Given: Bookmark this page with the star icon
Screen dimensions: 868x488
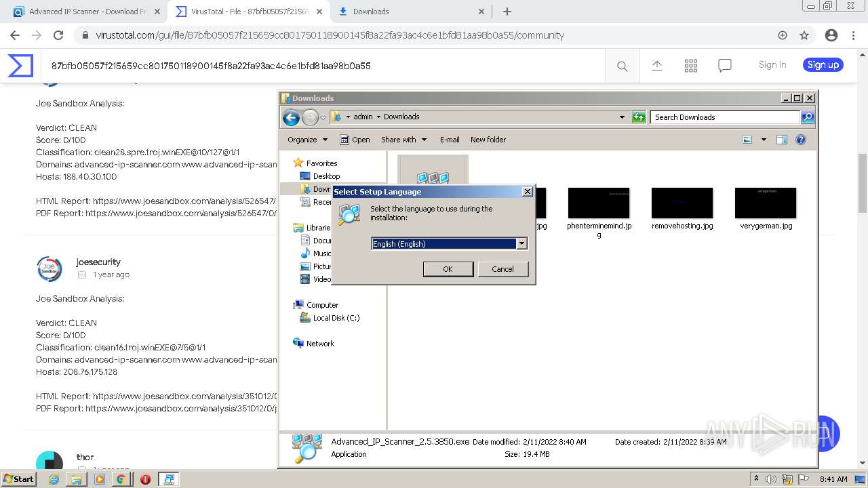Looking at the screenshot, I should [x=804, y=35].
